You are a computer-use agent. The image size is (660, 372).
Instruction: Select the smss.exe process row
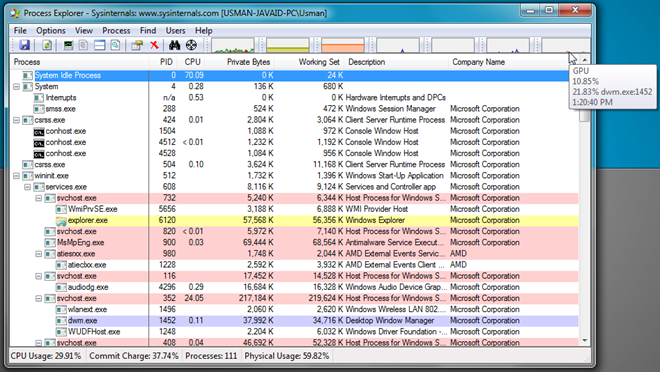point(294,109)
